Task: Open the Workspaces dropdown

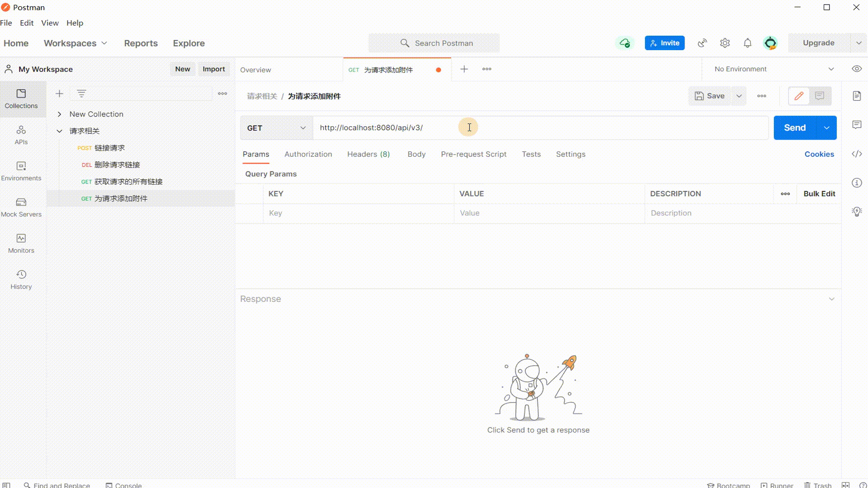Action: 75,43
